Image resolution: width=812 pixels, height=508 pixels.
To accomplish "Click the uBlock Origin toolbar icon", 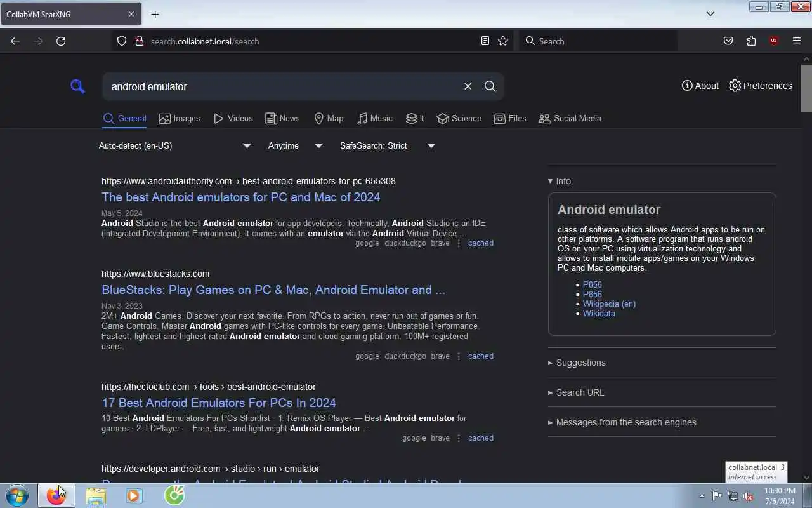I will click(773, 41).
